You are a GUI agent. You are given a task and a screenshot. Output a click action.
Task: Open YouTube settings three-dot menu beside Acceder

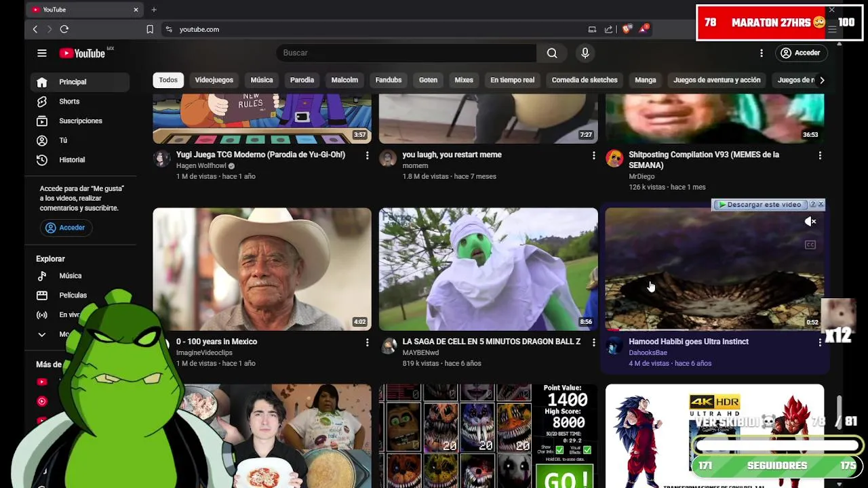[x=762, y=53]
